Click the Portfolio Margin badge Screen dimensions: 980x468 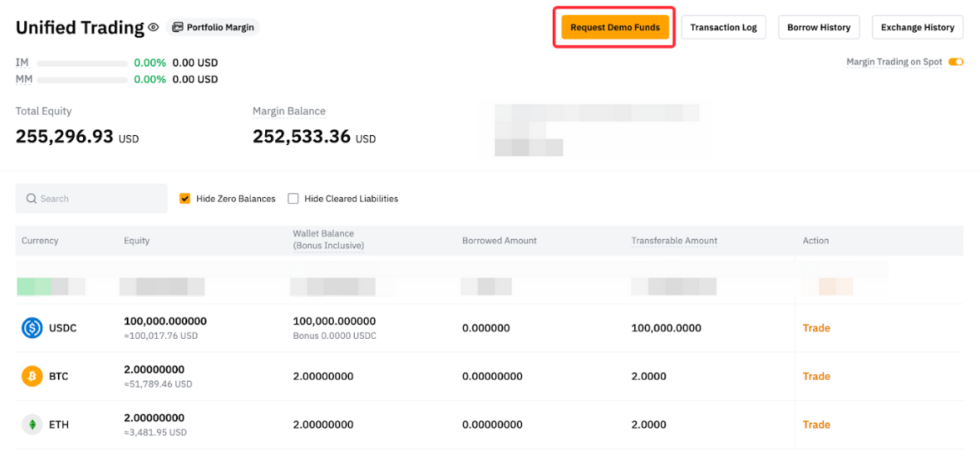(213, 28)
